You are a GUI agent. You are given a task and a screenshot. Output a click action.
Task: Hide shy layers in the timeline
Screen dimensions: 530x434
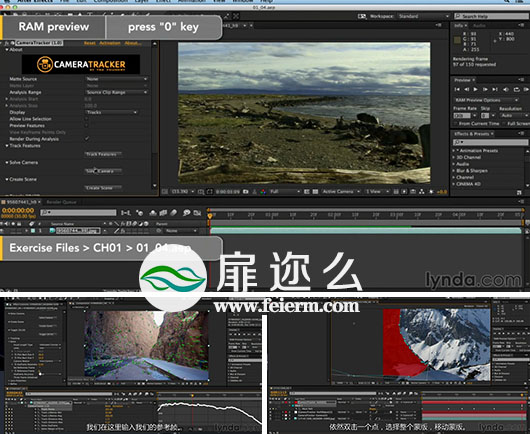tap(153, 213)
